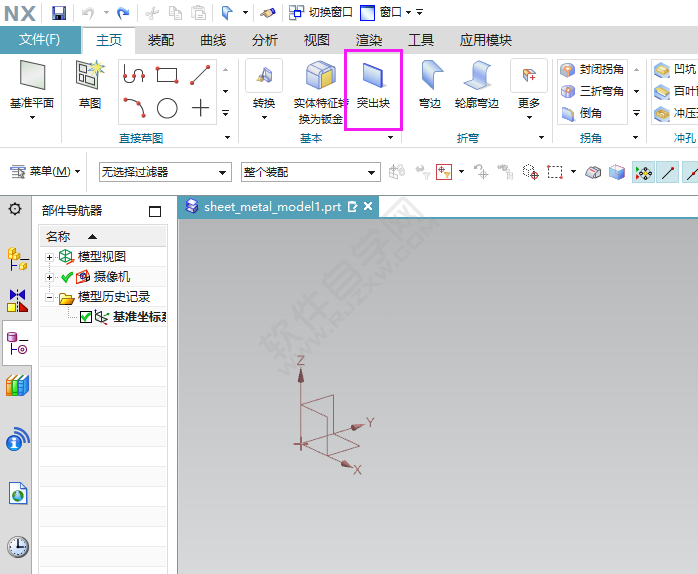Click the Redo arrow icon
698x574 pixels.
(x=123, y=13)
